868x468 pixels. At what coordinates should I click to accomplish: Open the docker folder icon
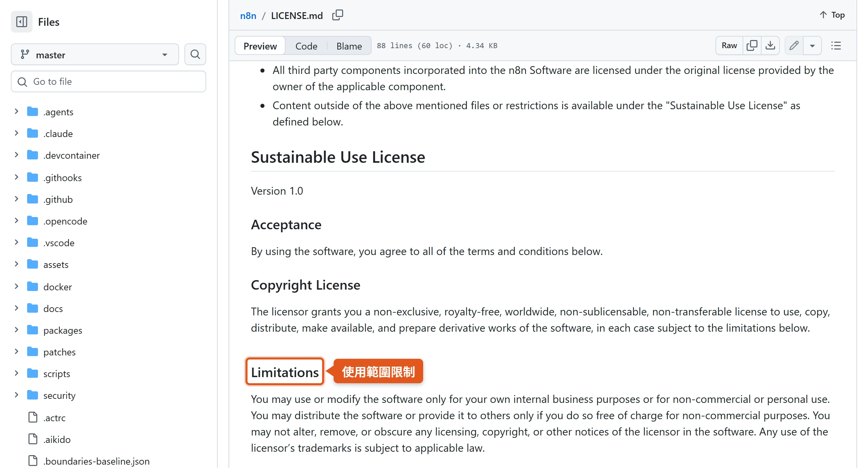(33, 286)
